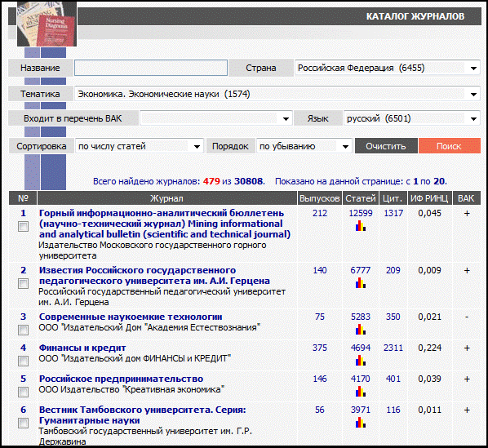Focus the Название journal name input field
The width and height of the screenshot is (488, 448).
(x=151, y=68)
